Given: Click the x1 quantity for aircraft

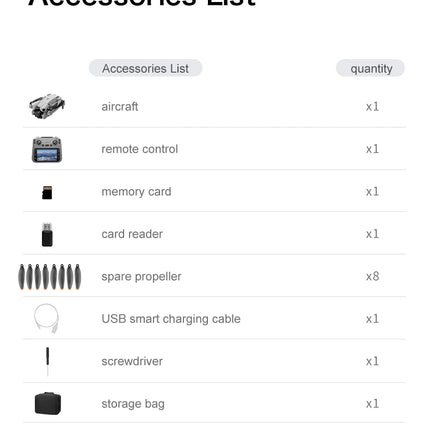Looking at the screenshot, I should (372, 107).
